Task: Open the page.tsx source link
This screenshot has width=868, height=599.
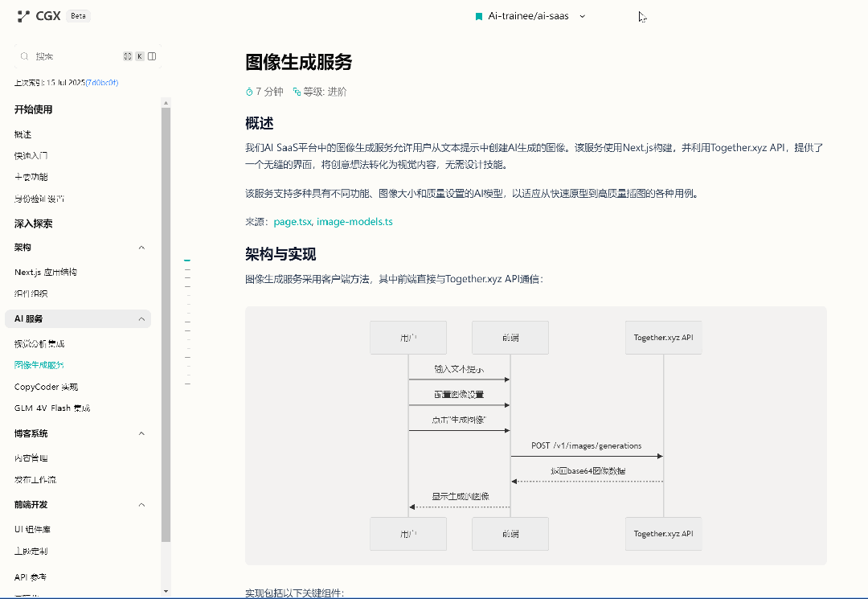Action: click(x=293, y=222)
